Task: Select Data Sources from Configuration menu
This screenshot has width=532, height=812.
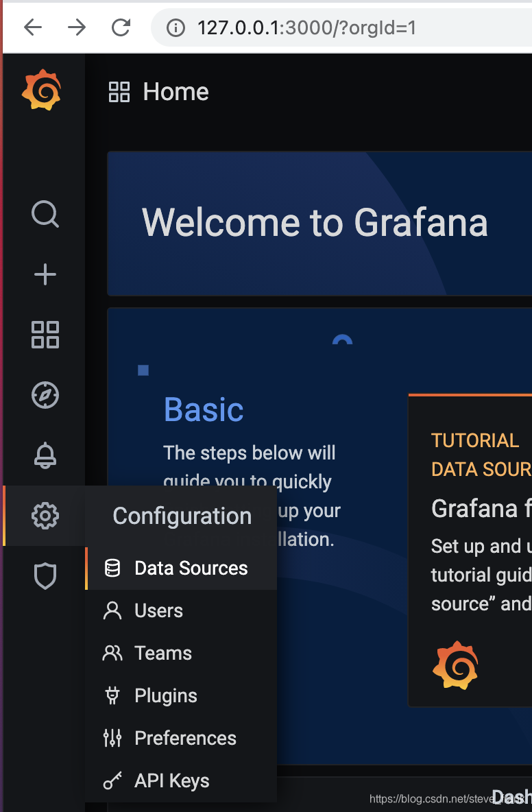Action: point(181,568)
